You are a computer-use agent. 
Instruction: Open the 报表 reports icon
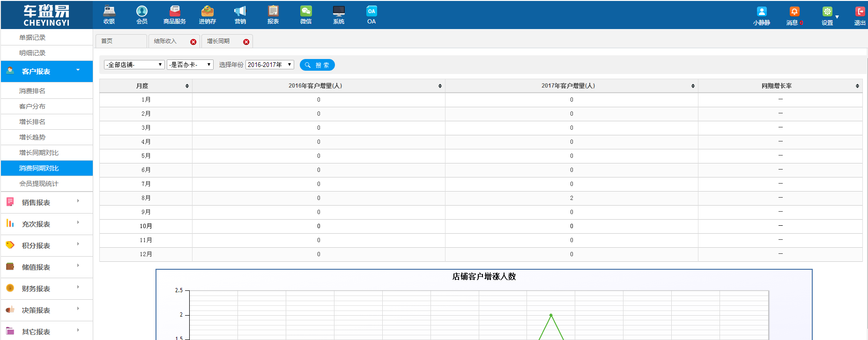coord(273,15)
